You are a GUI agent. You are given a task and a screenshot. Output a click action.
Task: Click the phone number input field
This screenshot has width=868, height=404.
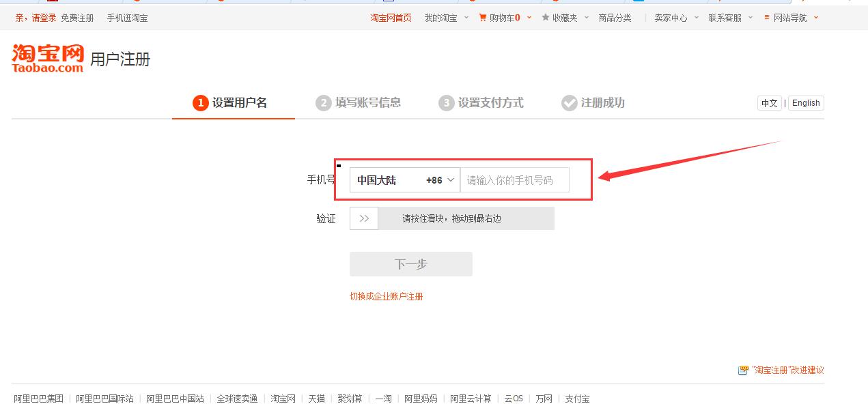515,179
